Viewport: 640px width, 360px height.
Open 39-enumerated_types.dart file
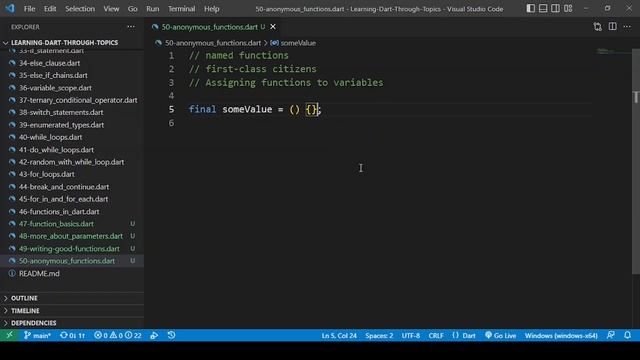click(x=72, y=125)
